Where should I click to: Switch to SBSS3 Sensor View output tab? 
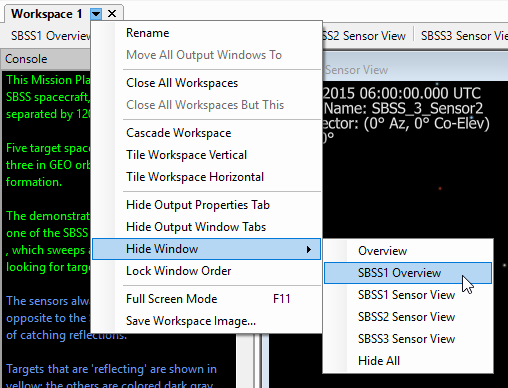tap(464, 36)
